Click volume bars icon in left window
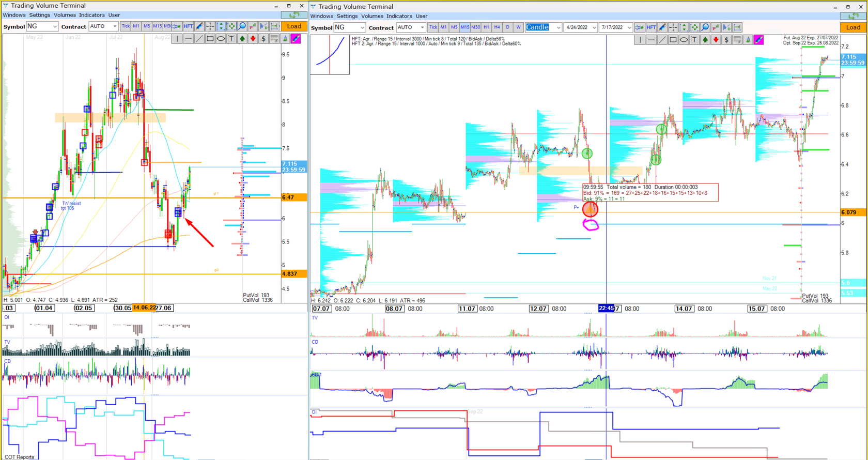 (253, 26)
